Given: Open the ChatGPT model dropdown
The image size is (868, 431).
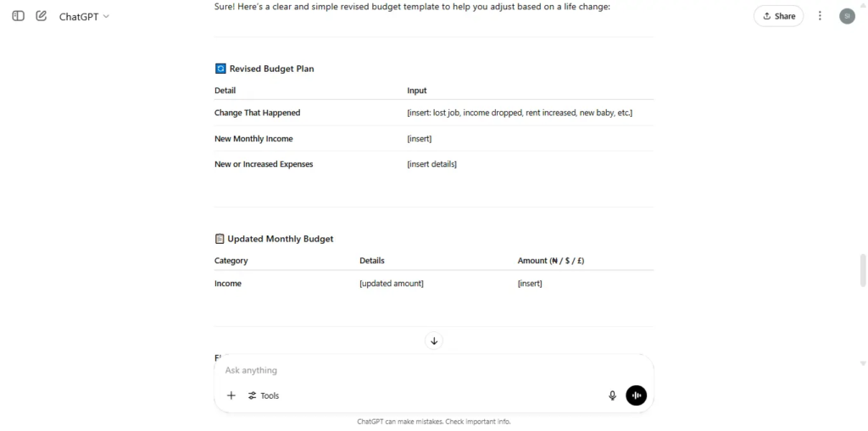Looking at the screenshot, I should (84, 17).
